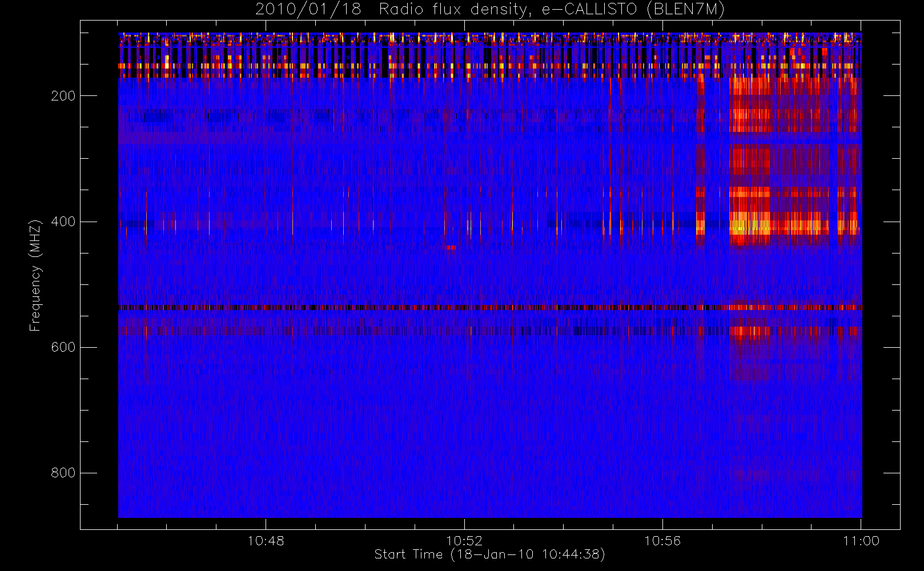Image resolution: width=924 pixels, height=571 pixels.
Task: Click the date '2010/01/18' in the title
Action: (308, 9)
